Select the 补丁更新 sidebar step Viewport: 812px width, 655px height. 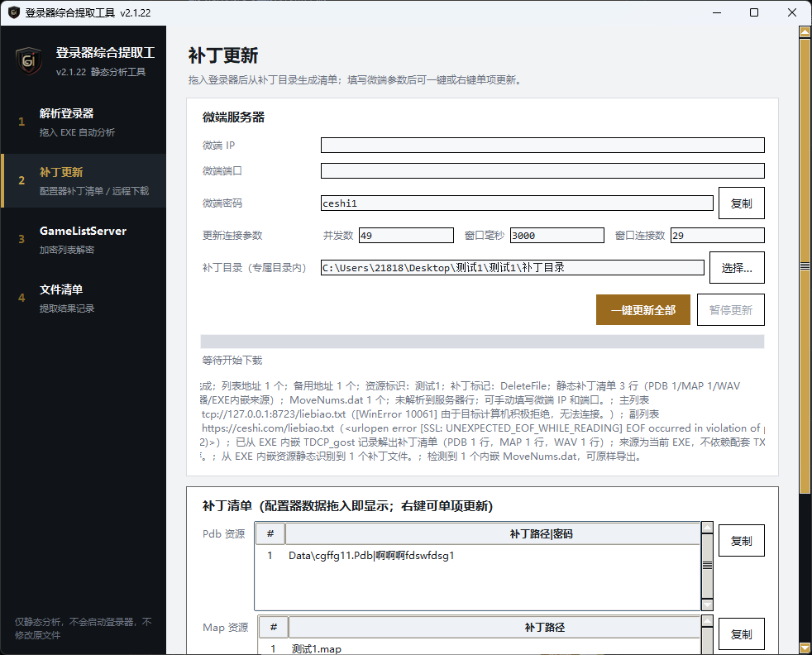[x=84, y=181]
